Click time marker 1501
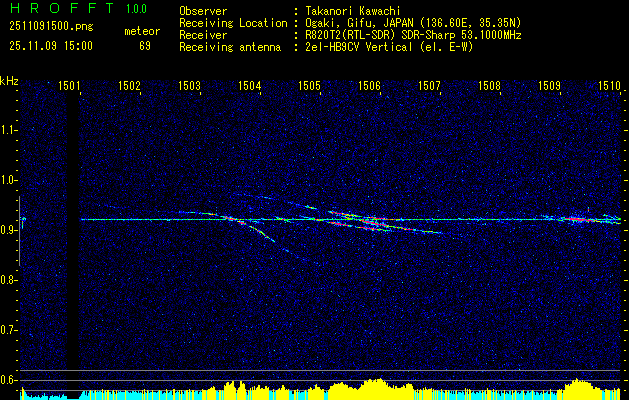 69,85
